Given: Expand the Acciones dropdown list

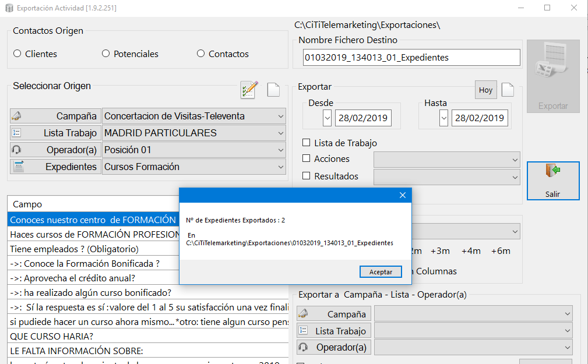Looking at the screenshot, I should coord(446,160).
